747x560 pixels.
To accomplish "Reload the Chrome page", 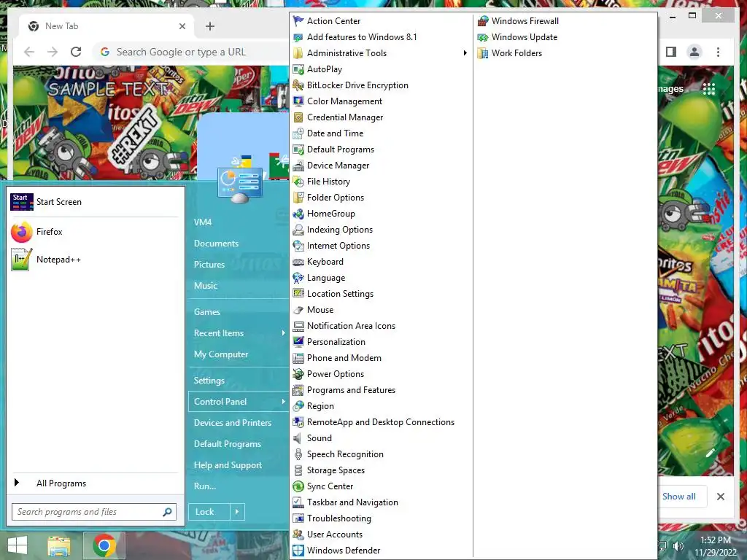I will coord(76,52).
